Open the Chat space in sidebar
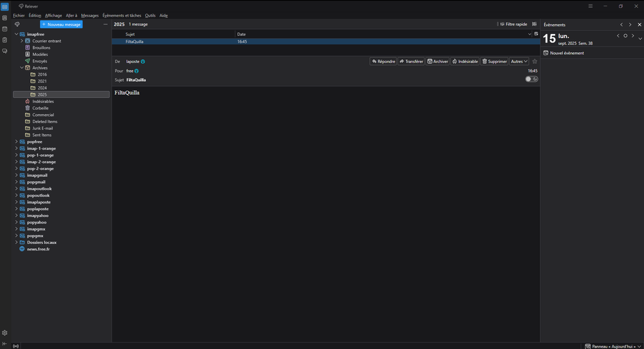The height and width of the screenshot is (349, 644). point(5,51)
